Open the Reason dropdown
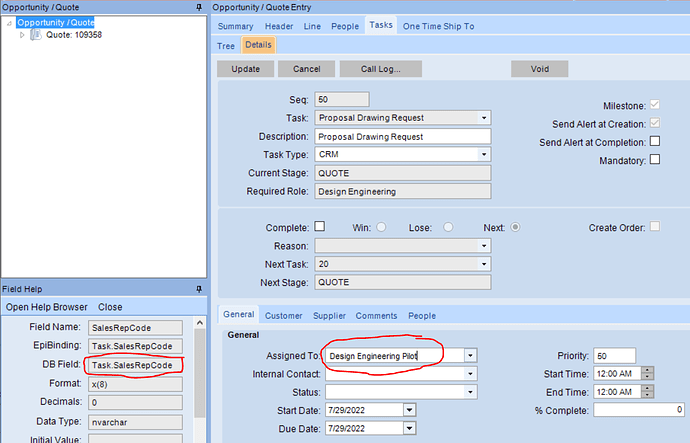Screen dimensions: 690x443 (x=484, y=246)
